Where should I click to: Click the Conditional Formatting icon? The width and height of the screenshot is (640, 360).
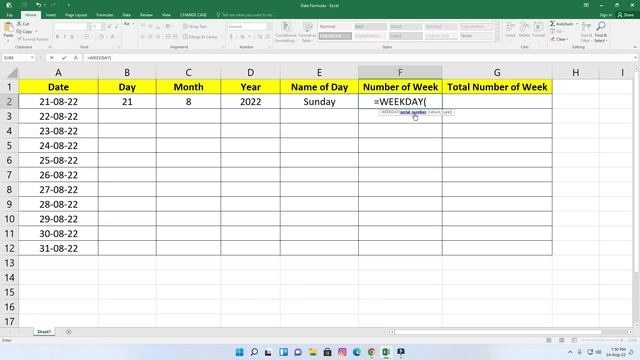tap(286, 27)
